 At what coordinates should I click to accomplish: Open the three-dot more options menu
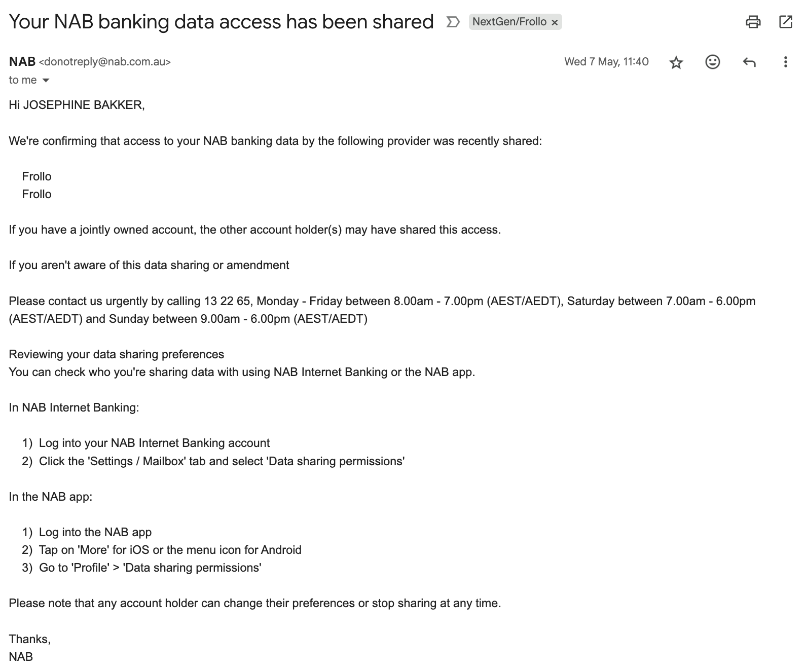point(785,62)
